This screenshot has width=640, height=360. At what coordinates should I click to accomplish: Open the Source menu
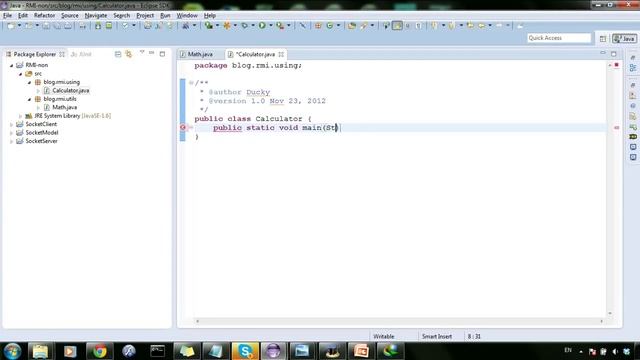pos(70,16)
